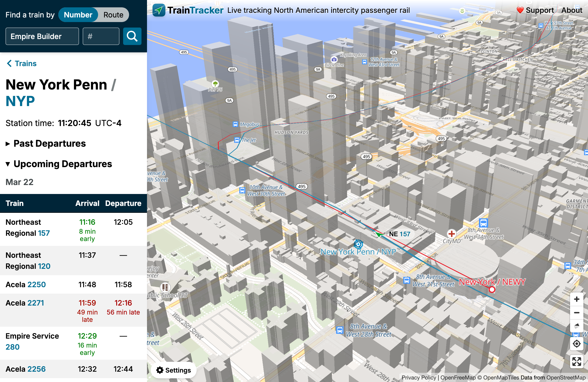
Task: Open the Support page
Action: [x=535, y=10]
